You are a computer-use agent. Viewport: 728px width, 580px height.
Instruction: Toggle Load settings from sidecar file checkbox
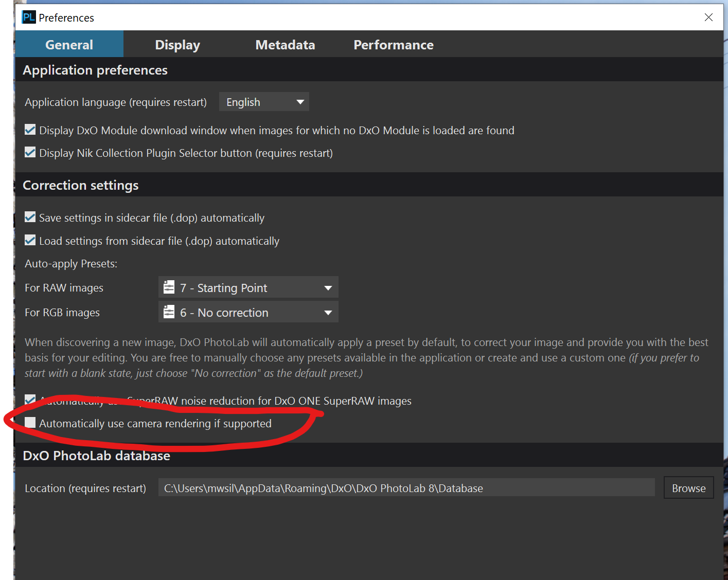point(30,240)
